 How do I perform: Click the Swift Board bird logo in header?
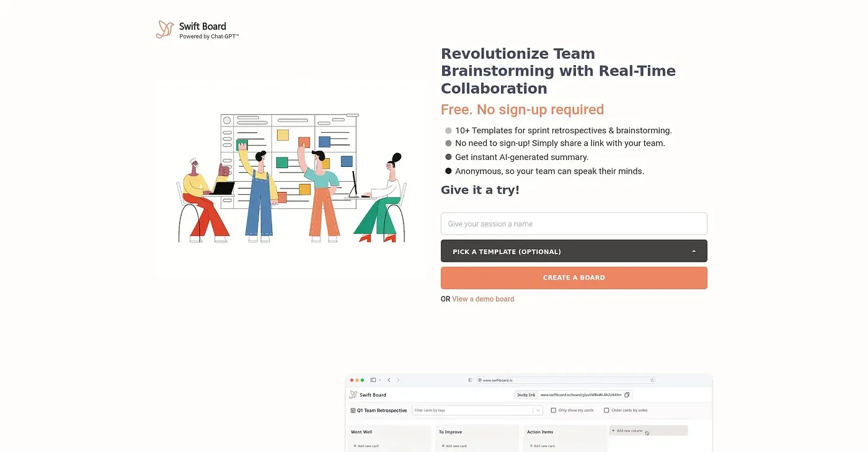pos(164,29)
